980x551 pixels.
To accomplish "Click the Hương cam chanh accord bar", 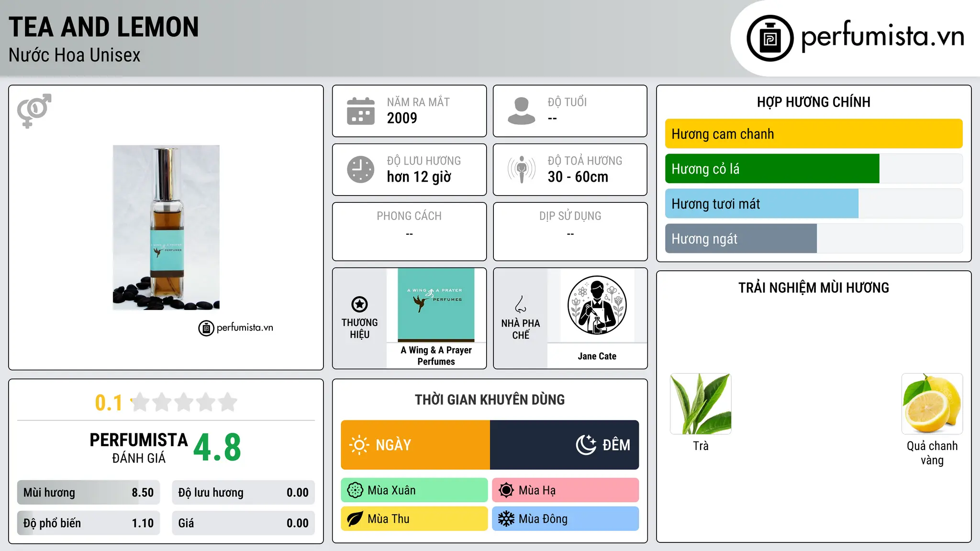I will tap(813, 134).
